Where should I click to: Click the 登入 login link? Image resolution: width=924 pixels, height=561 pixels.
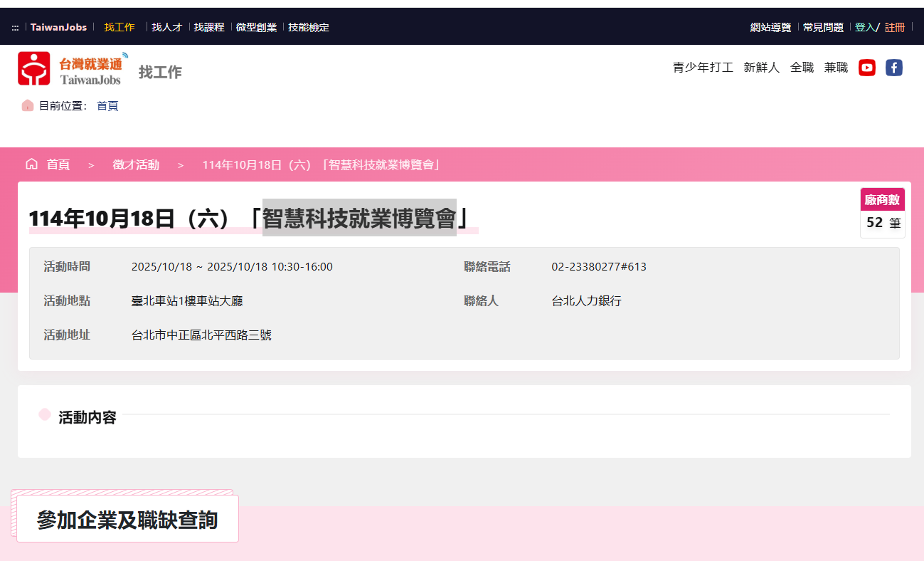[864, 27]
